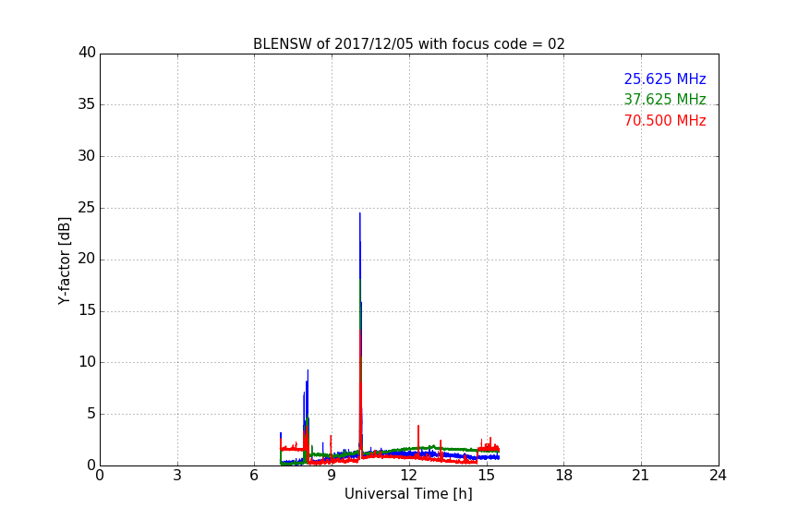Select the red "70.500 MHz" legend label

click(x=665, y=121)
